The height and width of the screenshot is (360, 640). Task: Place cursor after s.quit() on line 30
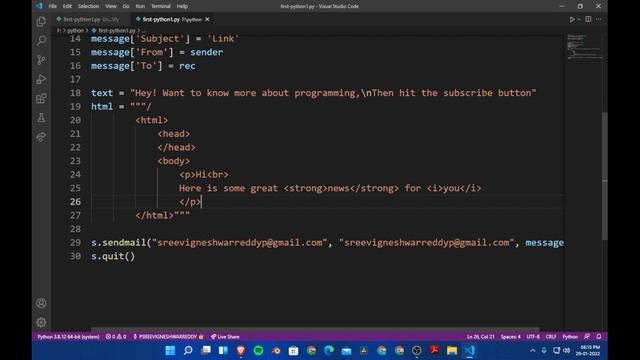tap(136, 256)
